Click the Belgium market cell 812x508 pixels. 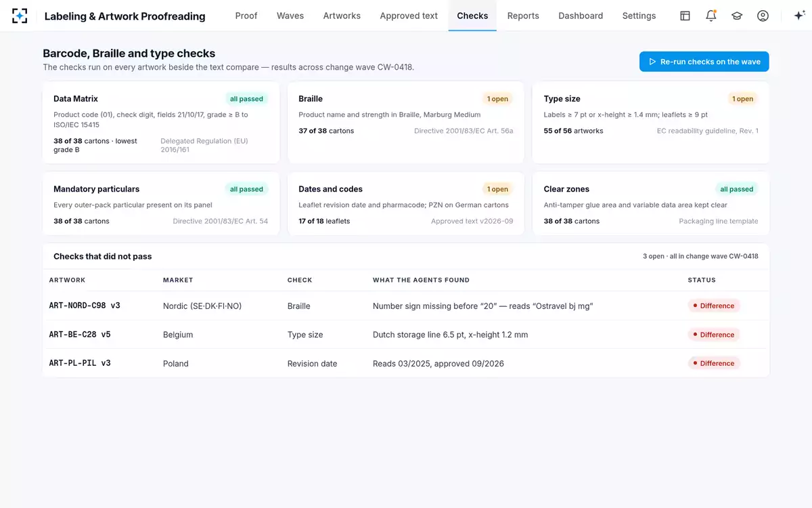click(x=178, y=335)
